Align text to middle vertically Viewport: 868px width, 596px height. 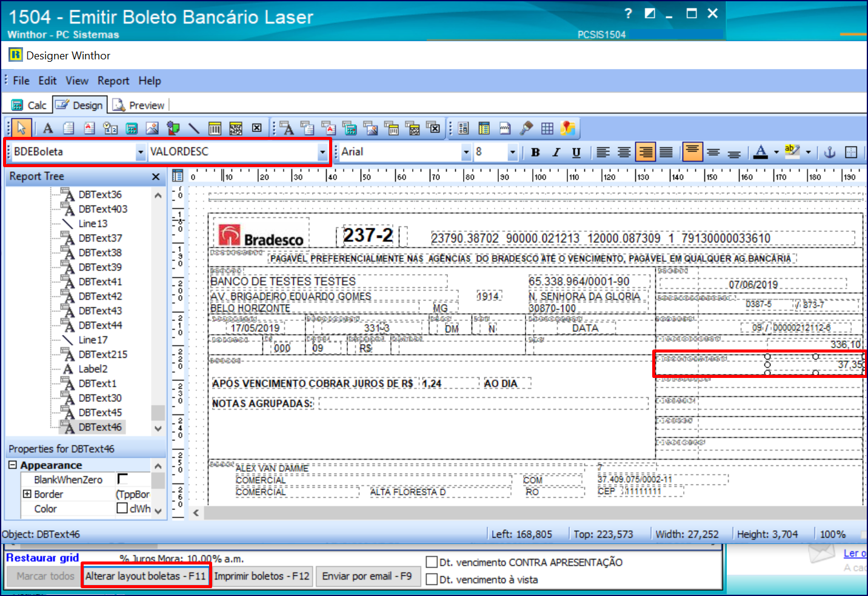click(713, 152)
